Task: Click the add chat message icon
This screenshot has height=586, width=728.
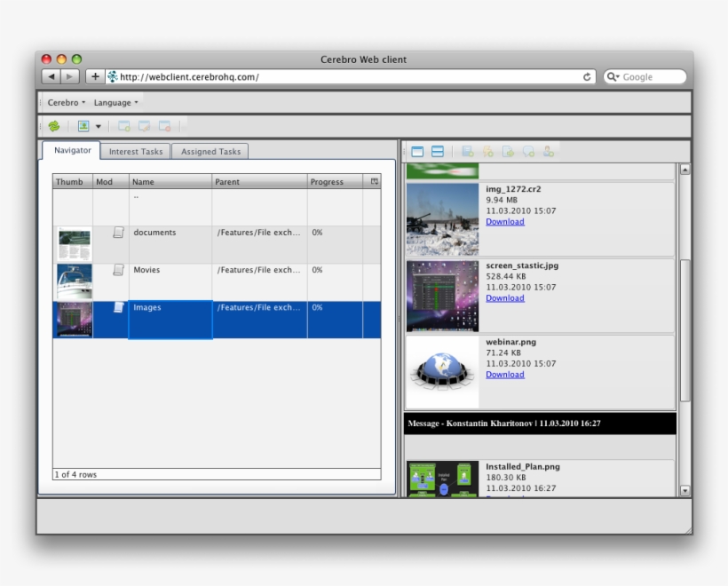Action: [x=528, y=152]
